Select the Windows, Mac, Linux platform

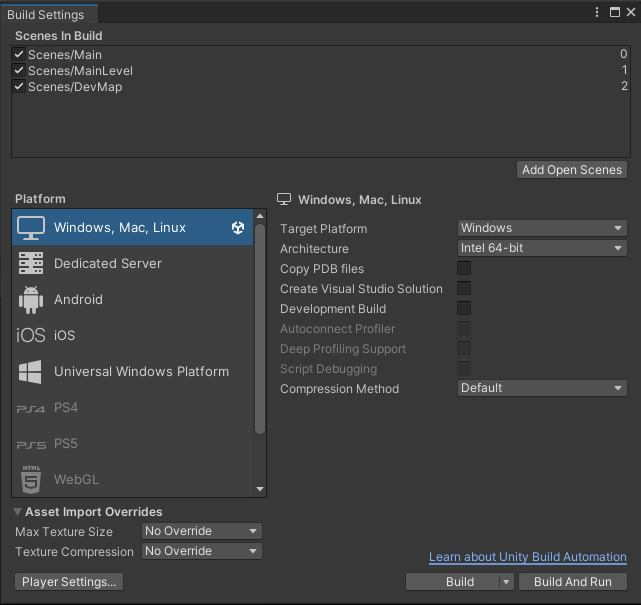click(132, 228)
